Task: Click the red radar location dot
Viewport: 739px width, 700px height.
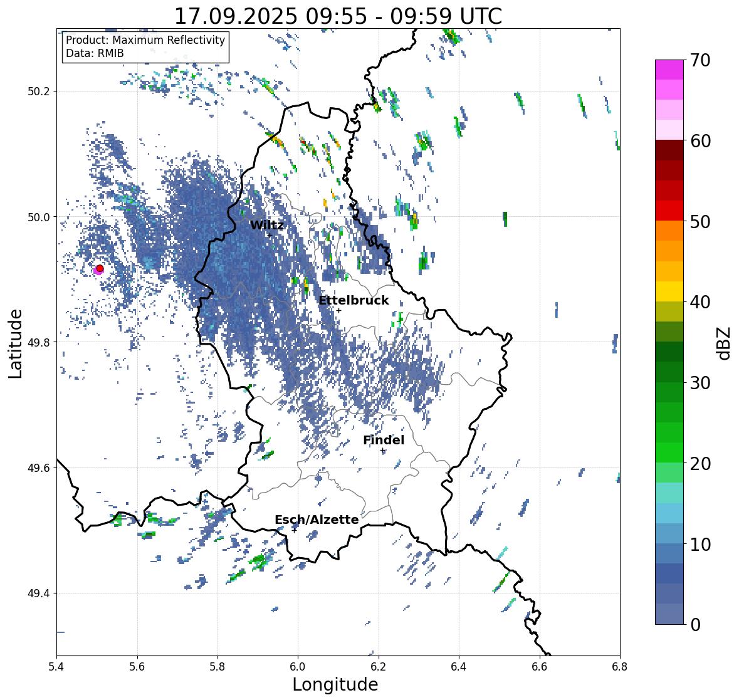Action: tap(100, 268)
